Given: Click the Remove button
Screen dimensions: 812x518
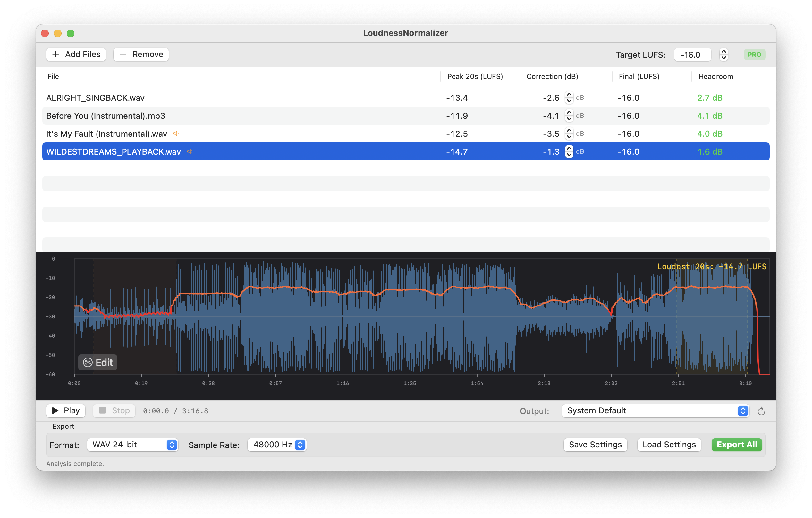Looking at the screenshot, I should point(141,54).
